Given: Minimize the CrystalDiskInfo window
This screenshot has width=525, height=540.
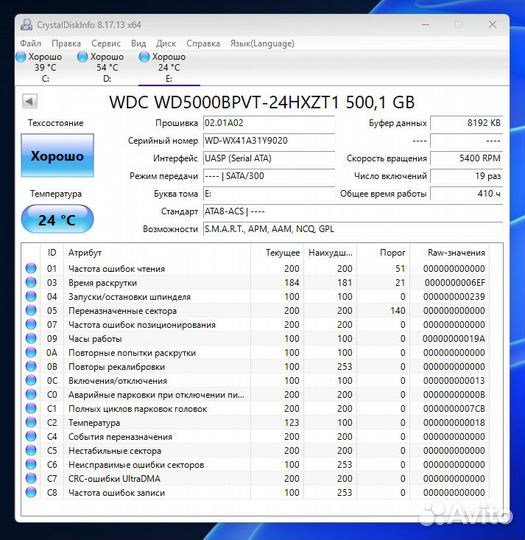Looking at the screenshot, I should pyautogui.click(x=425, y=24).
